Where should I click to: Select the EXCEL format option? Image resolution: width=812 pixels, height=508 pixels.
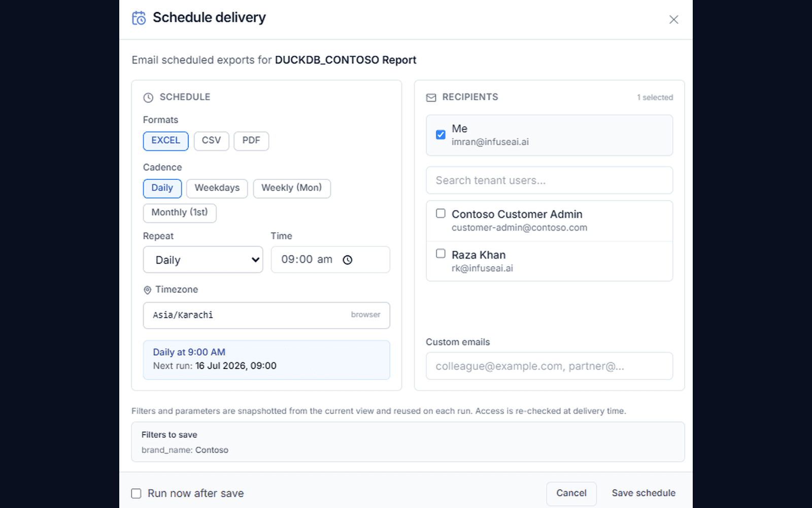166,141
